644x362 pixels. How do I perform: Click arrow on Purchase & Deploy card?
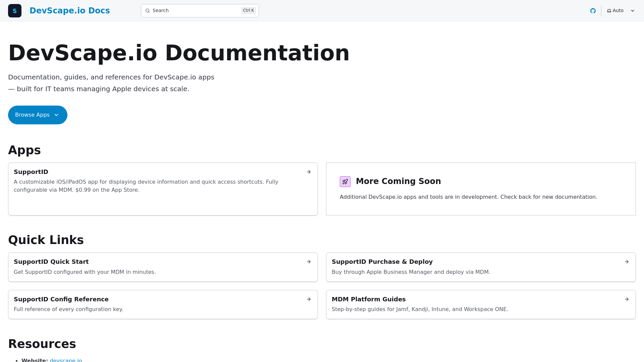click(627, 262)
